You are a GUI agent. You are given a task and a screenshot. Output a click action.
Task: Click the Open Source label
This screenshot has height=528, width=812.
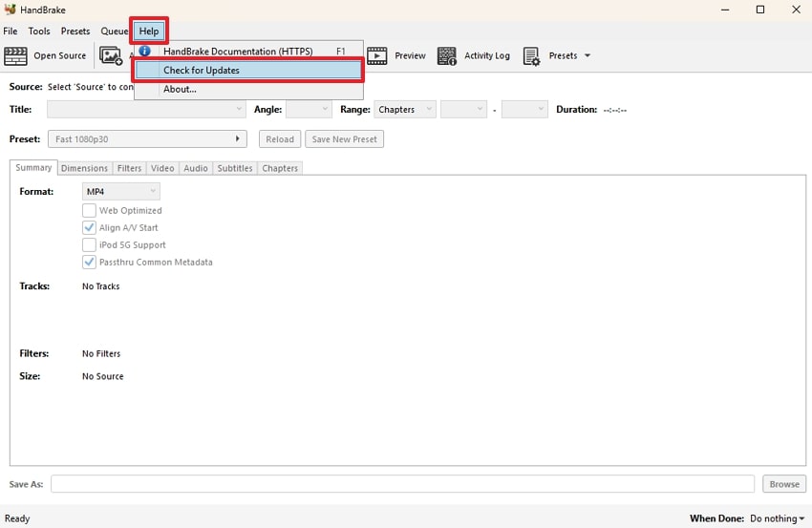pyautogui.click(x=59, y=55)
